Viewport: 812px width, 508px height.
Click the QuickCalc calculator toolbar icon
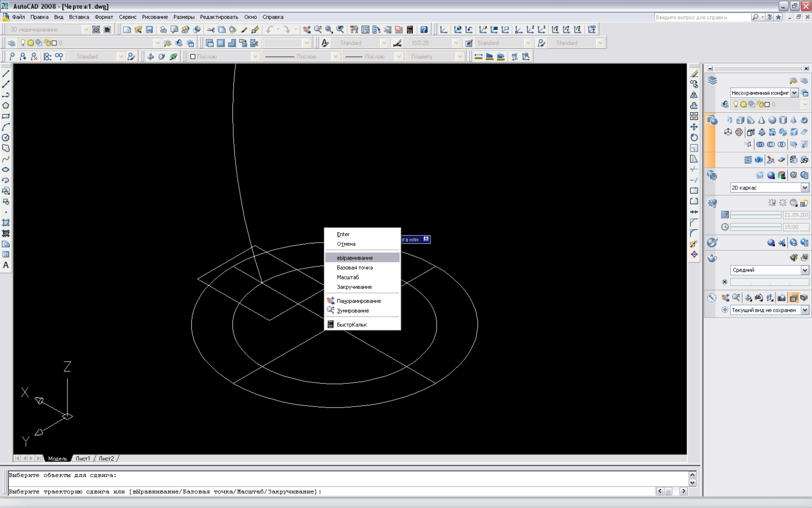(x=410, y=30)
